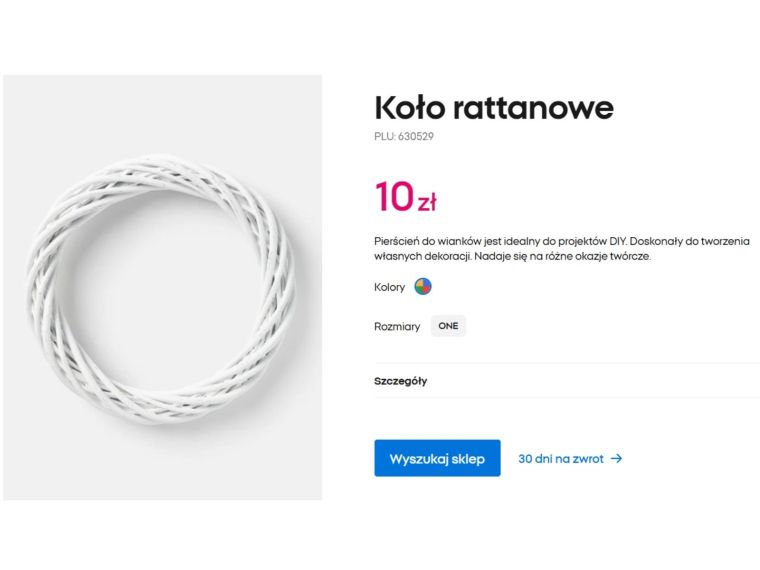Click the zł currency symbol in the price
The height and width of the screenshot is (570, 760).
[427, 203]
